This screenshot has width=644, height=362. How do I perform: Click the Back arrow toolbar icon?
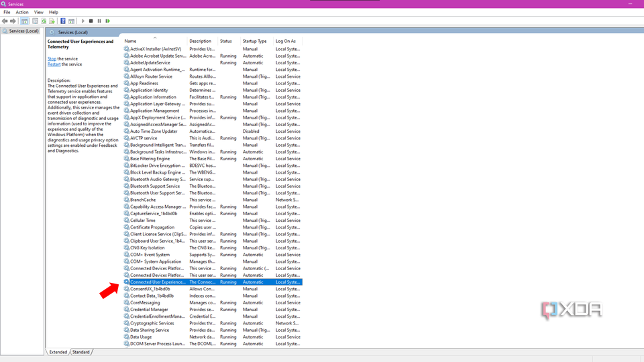[x=5, y=21]
